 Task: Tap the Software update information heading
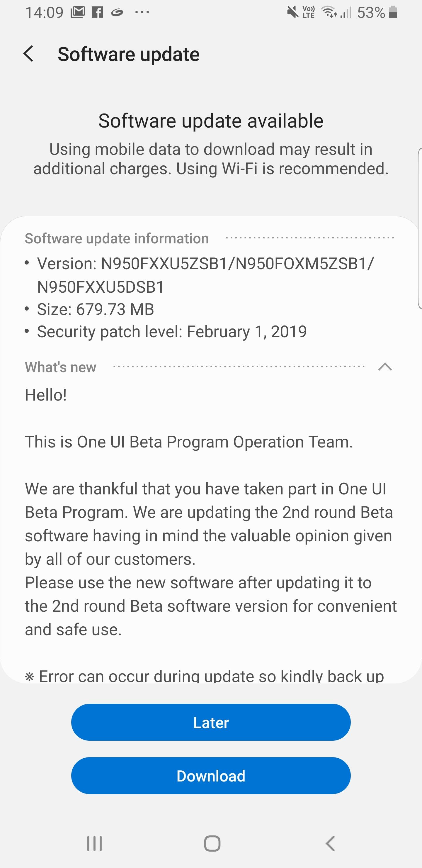117,239
